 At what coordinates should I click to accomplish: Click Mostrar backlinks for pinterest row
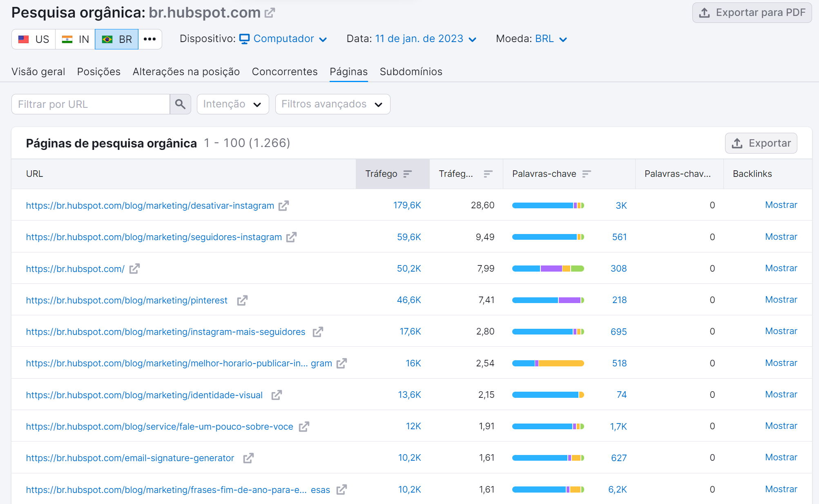(781, 300)
